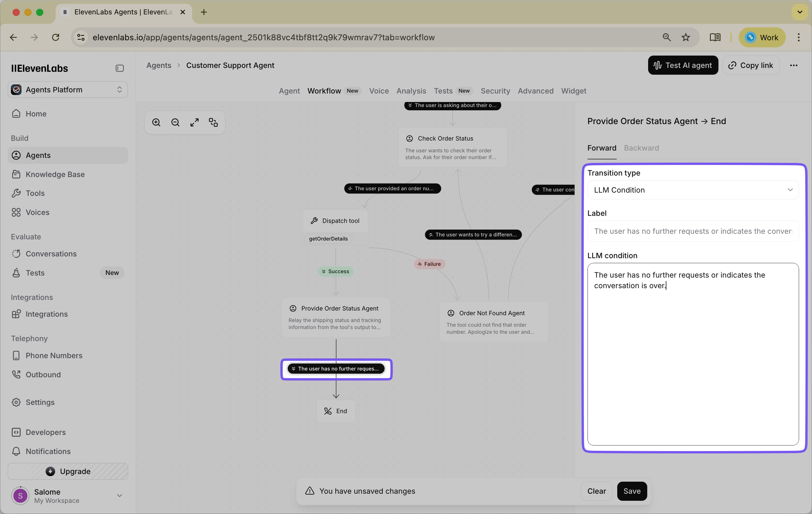Viewport: 812px width, 514px height.
Task: Open Notifications from the sidebar
Action: click(48, 451)
